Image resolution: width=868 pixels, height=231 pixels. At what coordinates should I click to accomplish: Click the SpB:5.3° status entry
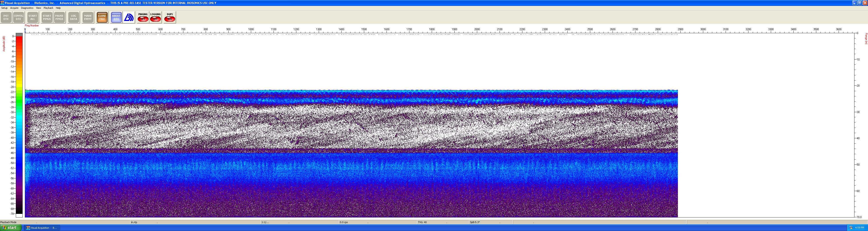[x=475, y=222]
